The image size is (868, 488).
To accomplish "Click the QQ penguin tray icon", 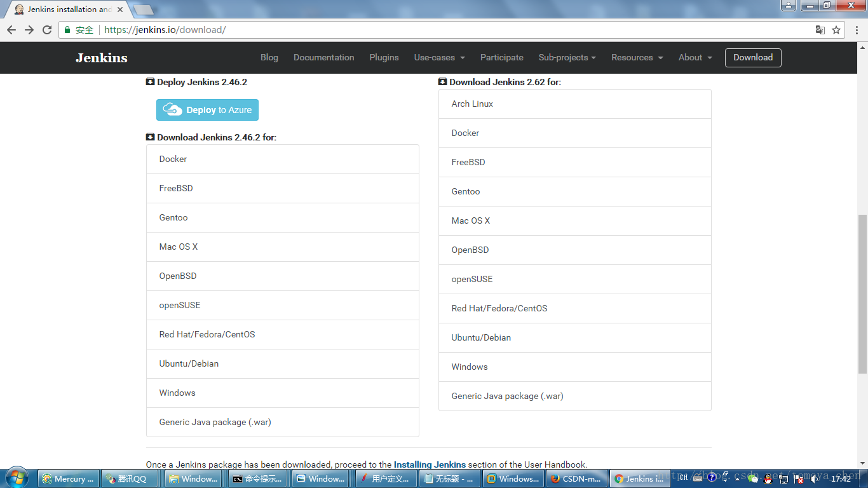I will 768,478.
